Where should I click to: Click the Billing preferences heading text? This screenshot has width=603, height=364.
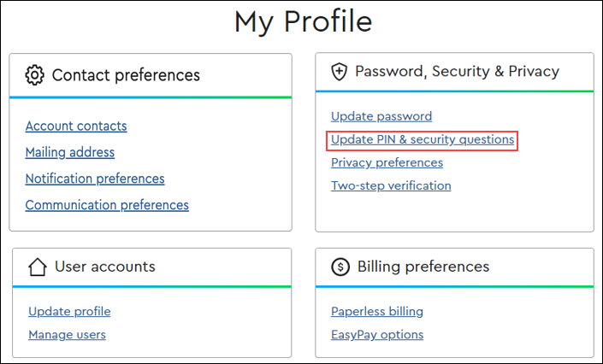423,267
